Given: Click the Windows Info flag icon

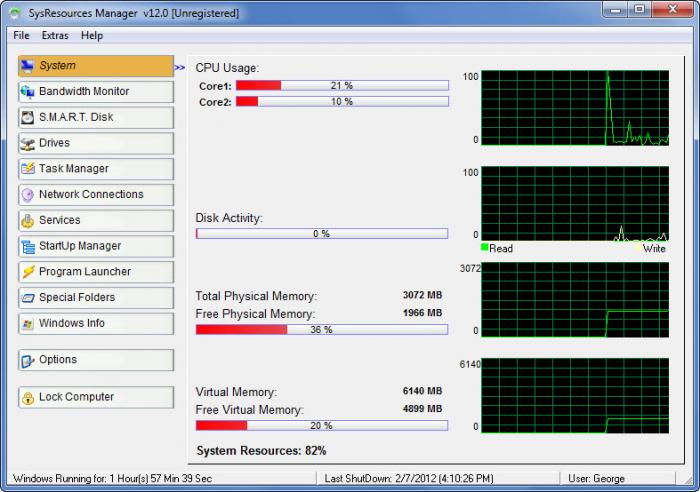Looking at the screenshot, I should coord(28,324).
